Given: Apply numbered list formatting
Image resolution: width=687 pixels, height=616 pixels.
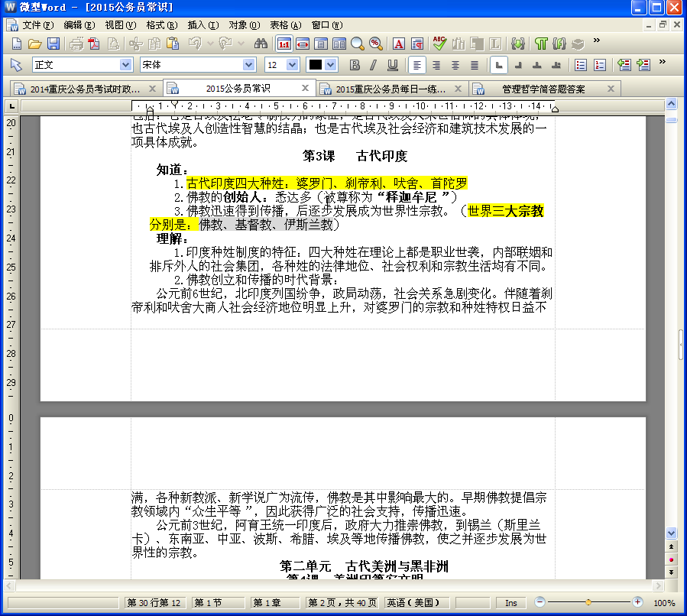Looking at the screenshot, I should coord(600,65).
